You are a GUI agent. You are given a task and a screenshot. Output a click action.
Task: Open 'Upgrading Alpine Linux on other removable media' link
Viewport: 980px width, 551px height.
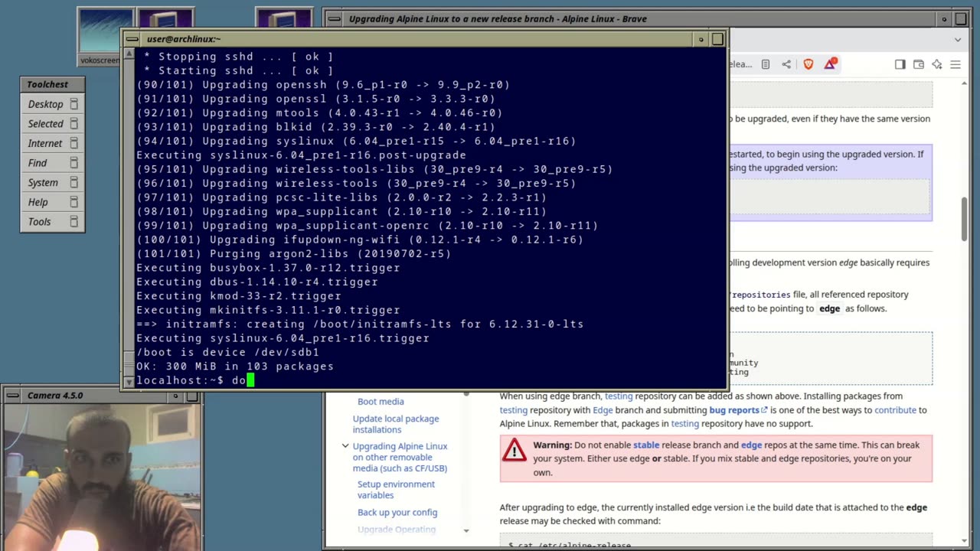coord(400,457)
